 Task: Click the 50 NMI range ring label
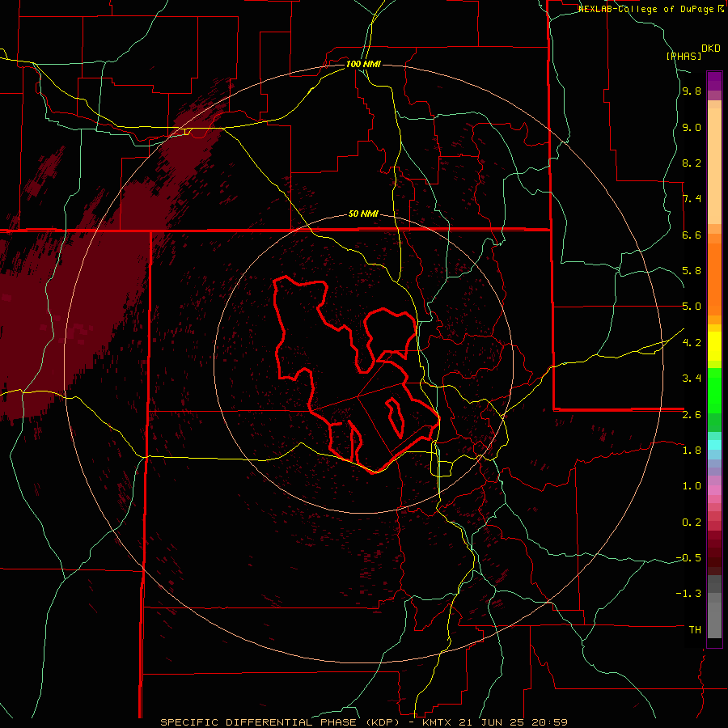click(x=363, y=214)
